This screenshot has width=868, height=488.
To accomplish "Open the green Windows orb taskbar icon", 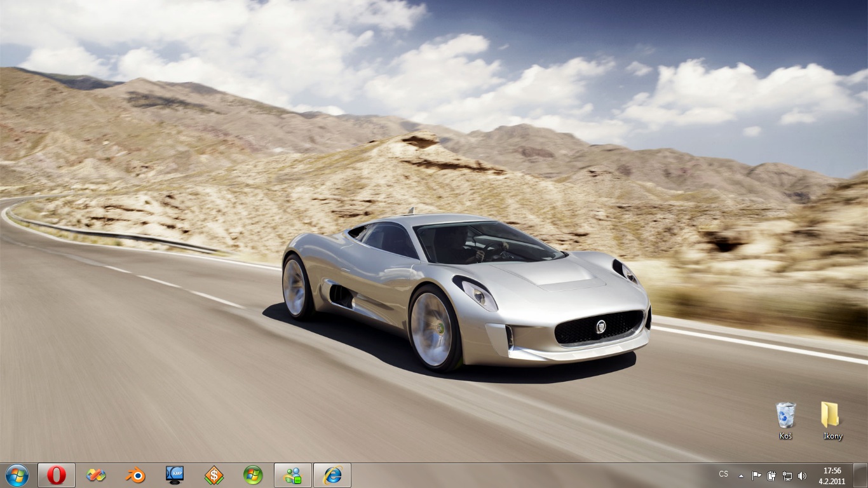I will [253, 475].
